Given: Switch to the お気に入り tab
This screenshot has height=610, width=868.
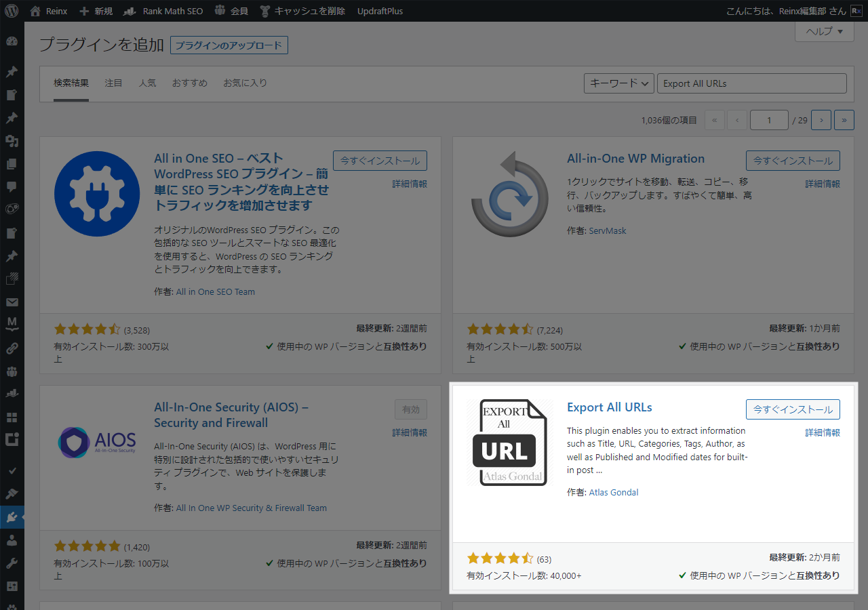Looking at the screenshot, I should [x=245, y=83].
